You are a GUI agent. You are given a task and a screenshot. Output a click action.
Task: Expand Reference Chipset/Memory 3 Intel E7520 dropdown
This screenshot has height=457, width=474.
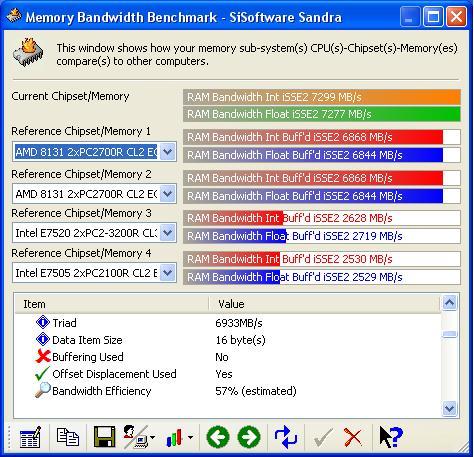tap(168, 233)
